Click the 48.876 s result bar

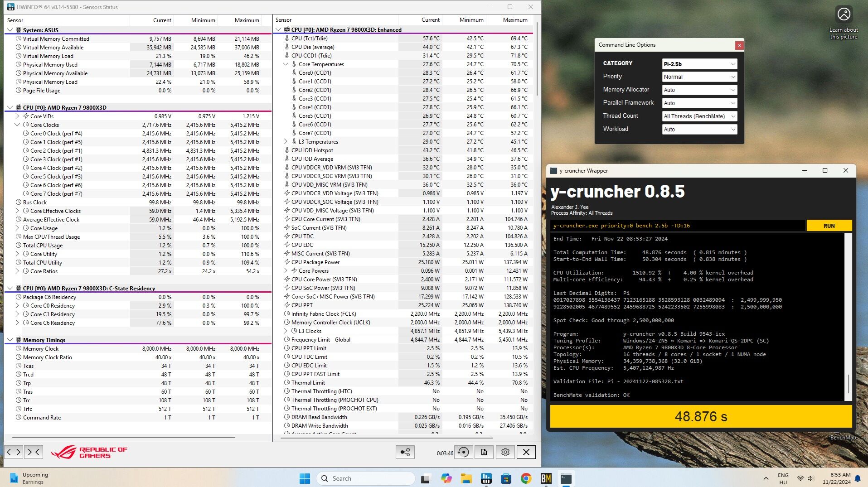pos(701,416)
